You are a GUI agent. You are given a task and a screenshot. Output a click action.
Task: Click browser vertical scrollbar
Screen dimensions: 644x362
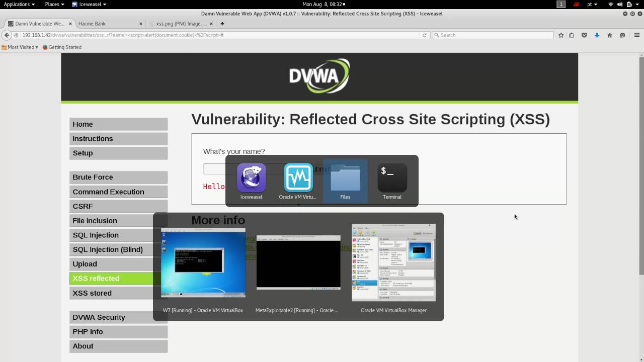[641, 166]
